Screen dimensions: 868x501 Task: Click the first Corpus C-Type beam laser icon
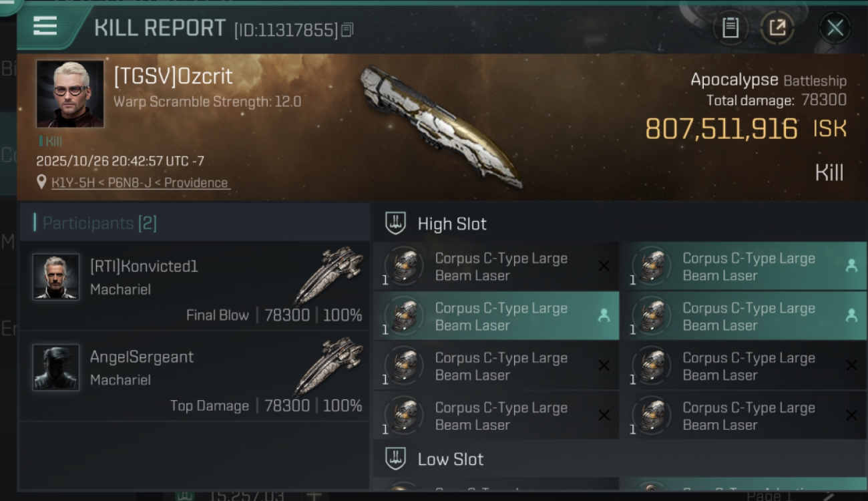405,267
